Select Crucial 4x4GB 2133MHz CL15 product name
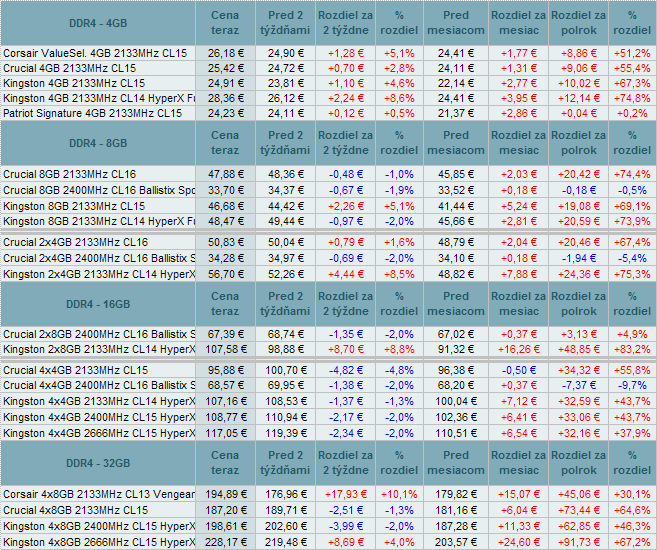Screen dimensions: 657x550 tap(75, 370)
